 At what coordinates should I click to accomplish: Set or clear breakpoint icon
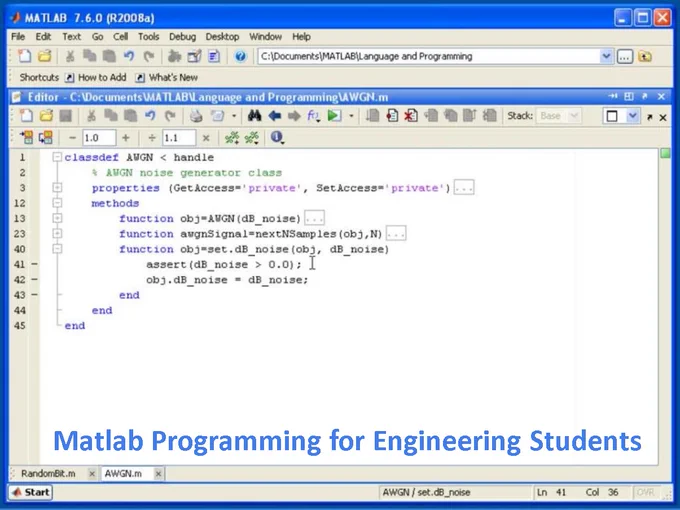pos(392,116)
